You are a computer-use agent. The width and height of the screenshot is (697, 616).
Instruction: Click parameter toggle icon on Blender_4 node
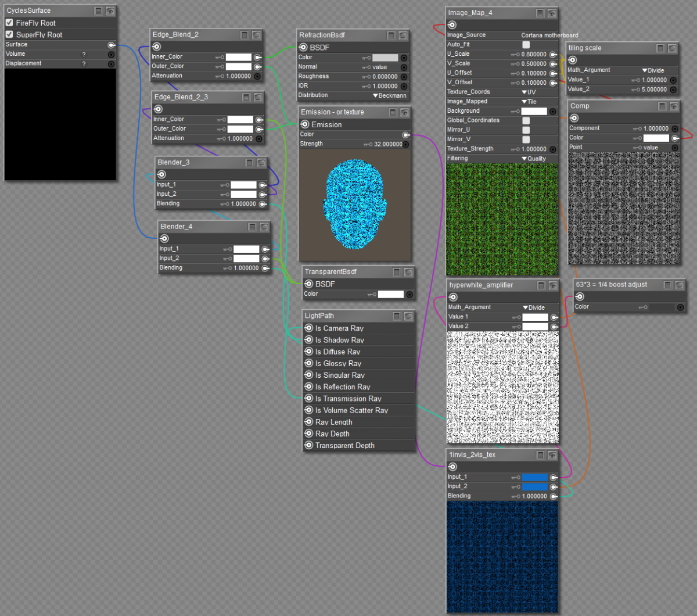click(252, 227)
